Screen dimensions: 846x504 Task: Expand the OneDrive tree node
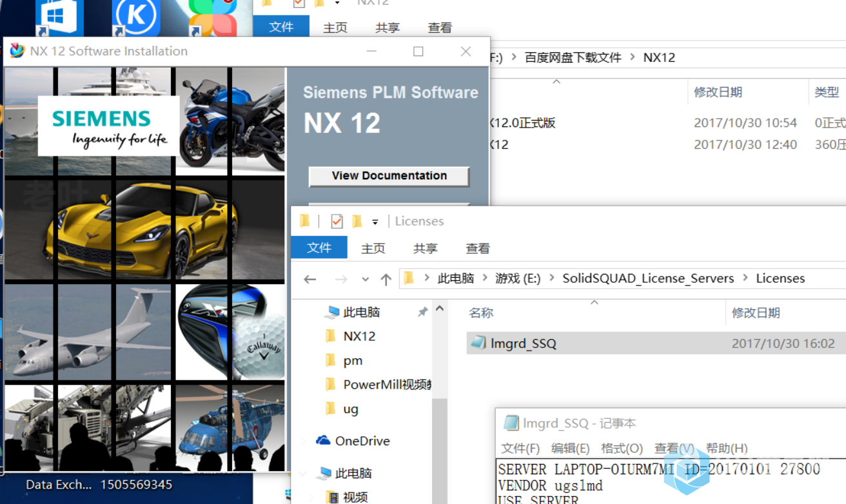(304, 441)
